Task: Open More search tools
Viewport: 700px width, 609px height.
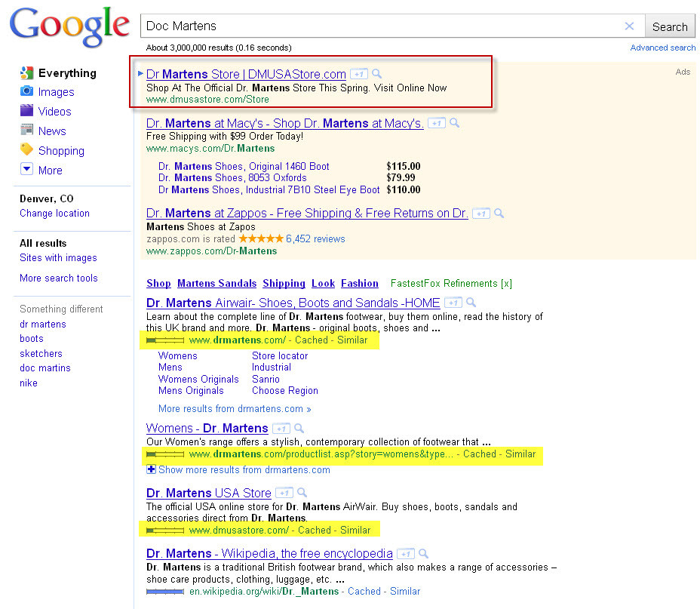Action: (x=59, y=278)
